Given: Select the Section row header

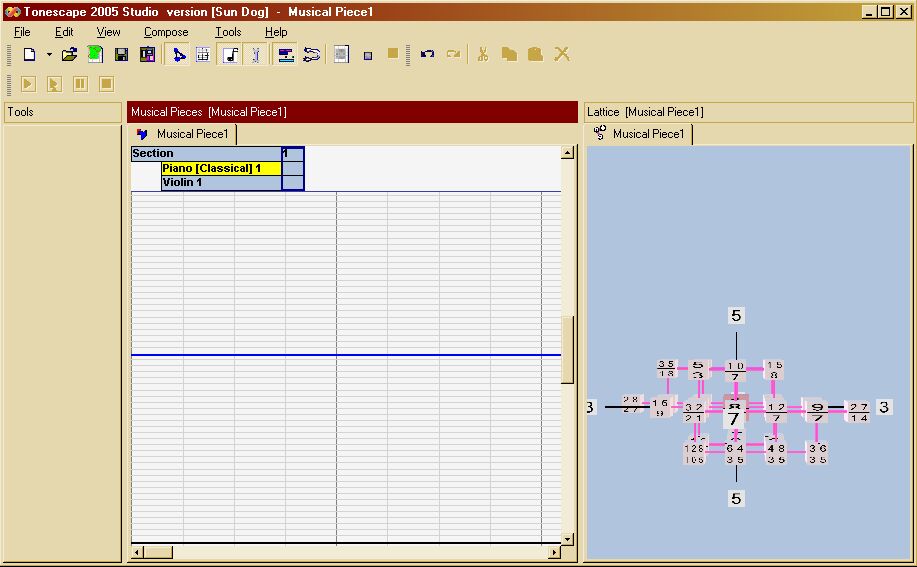Looking at the screenshot, I should click(206, 153).
